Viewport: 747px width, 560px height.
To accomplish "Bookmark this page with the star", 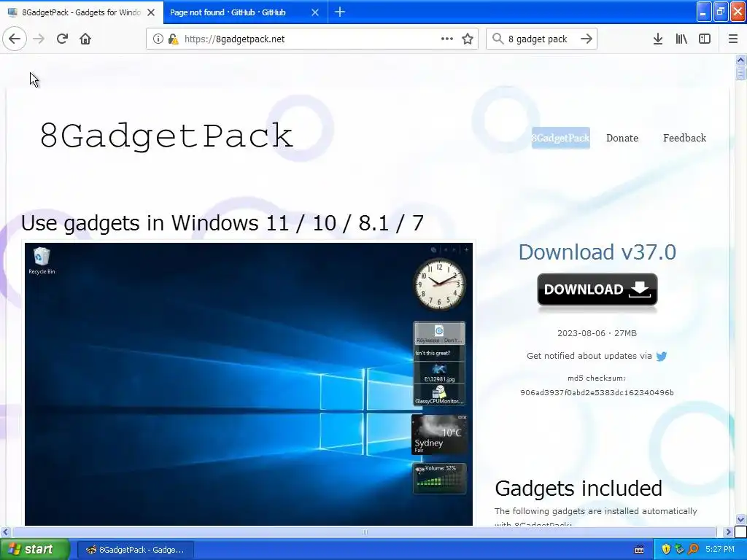I will (468, 39).
